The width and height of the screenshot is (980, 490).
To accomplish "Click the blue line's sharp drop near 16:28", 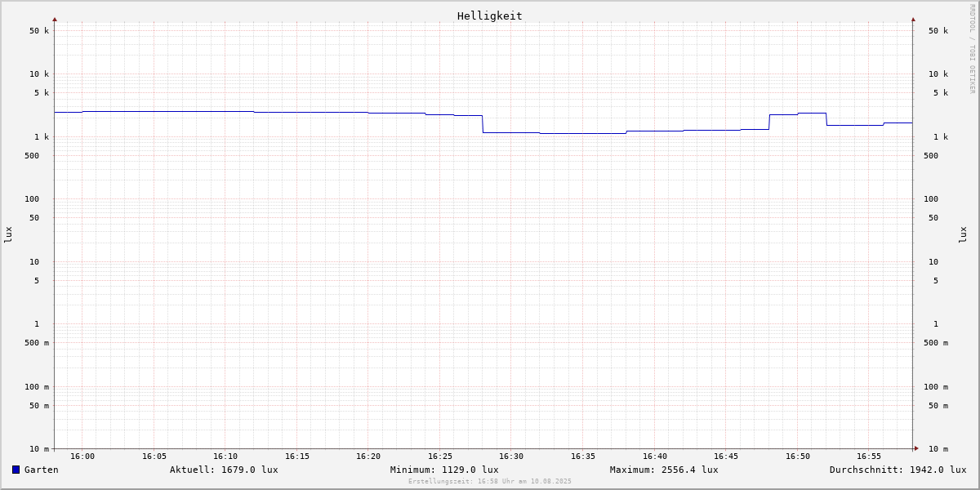I will tap(483, 124).
